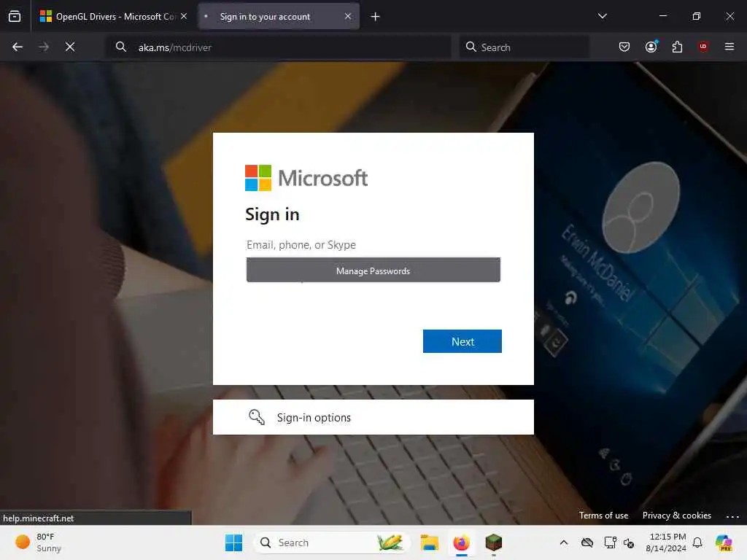Open Firefox account icon
747x560 pixels.
click(651, 47)
